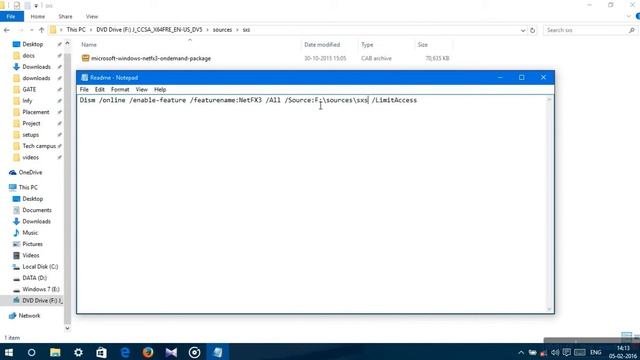Click the File tab in File Explorer
Screen dimensions: 640x360
(11, 17)
